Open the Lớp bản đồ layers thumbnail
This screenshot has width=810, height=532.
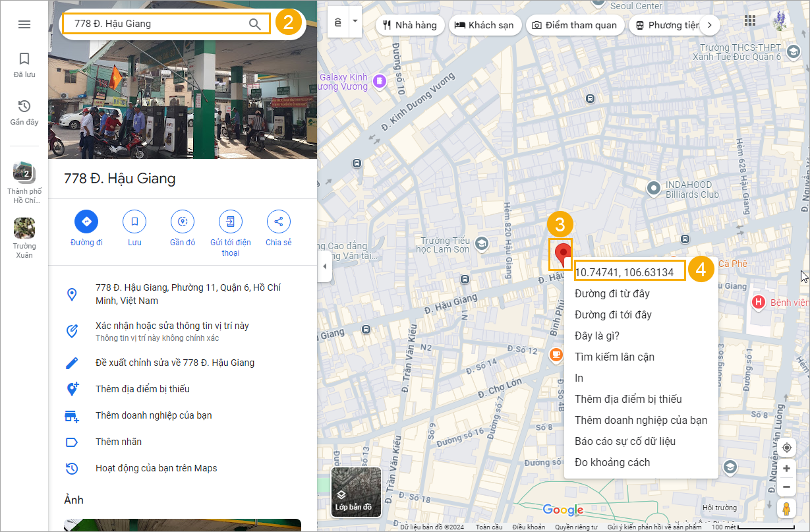point(356,492)
